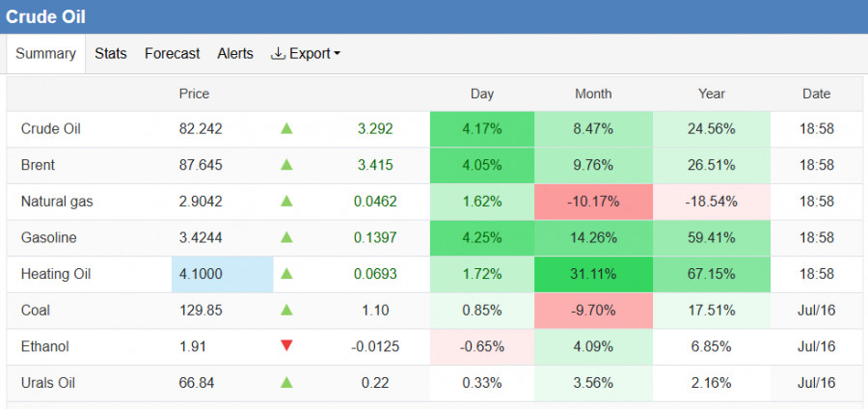Viewport: 868px width, 409px height.
Task: Open the Brent commodity link
Action: 38,165
